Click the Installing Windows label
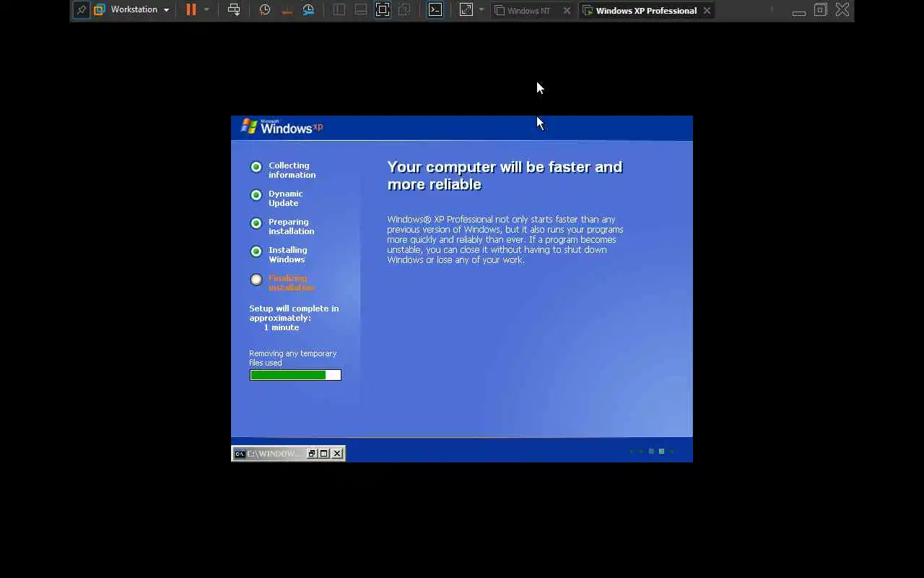Viewport: 924px width, 578px height. click(x=287, y=254)
